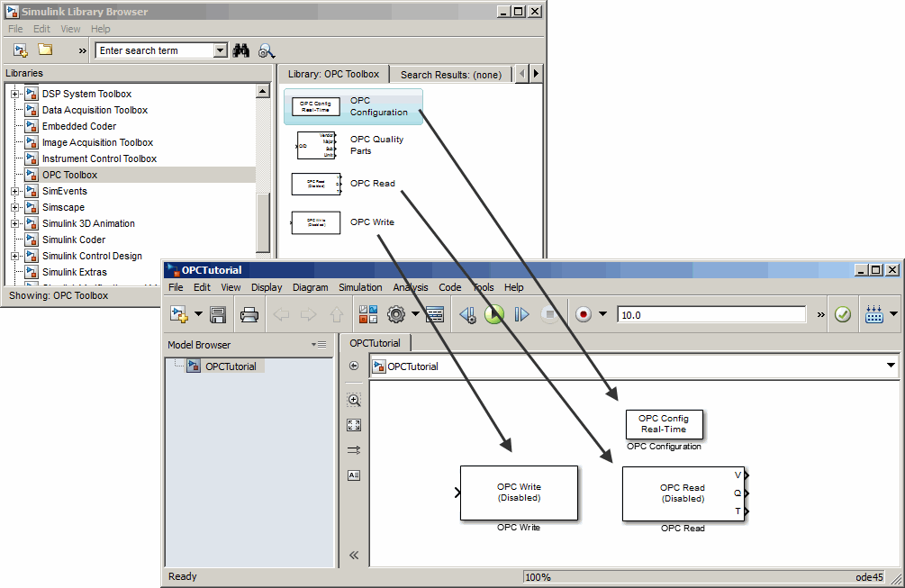Select OPC Quality Parts library block

(349, 145)
